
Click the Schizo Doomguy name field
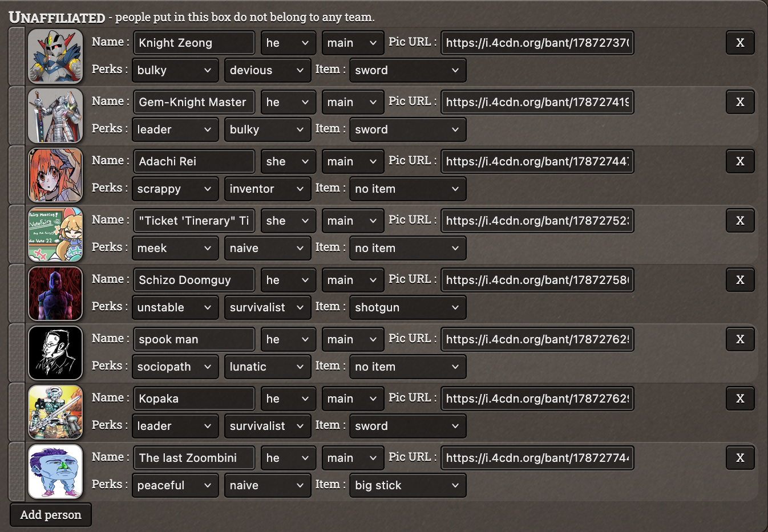194,280
